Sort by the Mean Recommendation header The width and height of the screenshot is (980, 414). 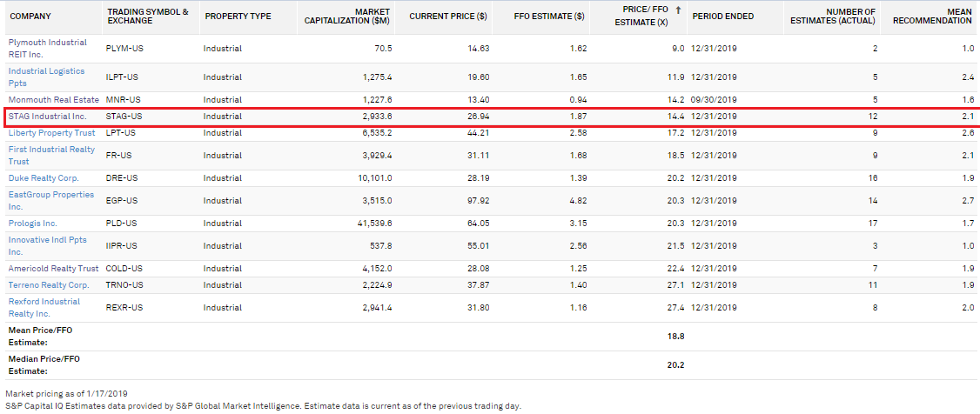click(x=932, y=17)
